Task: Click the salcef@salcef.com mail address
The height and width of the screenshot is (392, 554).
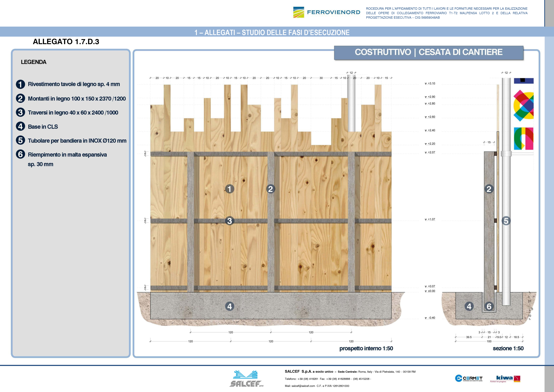Action: [x=303, y=386]
